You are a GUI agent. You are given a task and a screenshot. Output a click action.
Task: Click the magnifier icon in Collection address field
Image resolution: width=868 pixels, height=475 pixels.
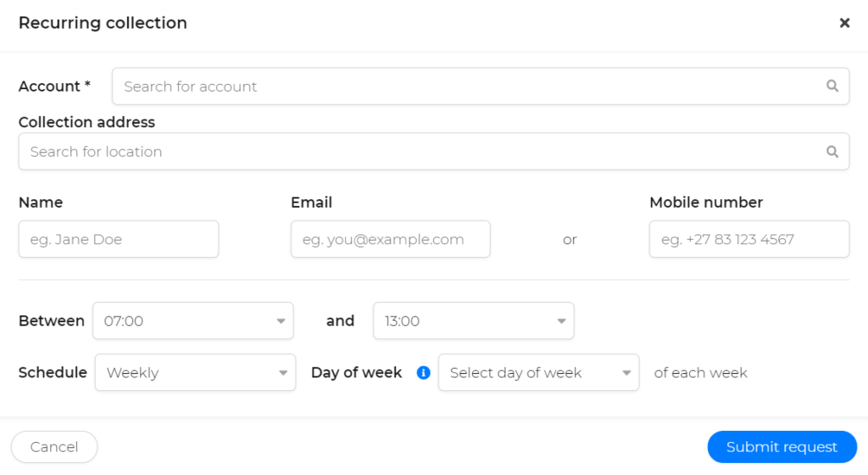[x=832, y=151]
